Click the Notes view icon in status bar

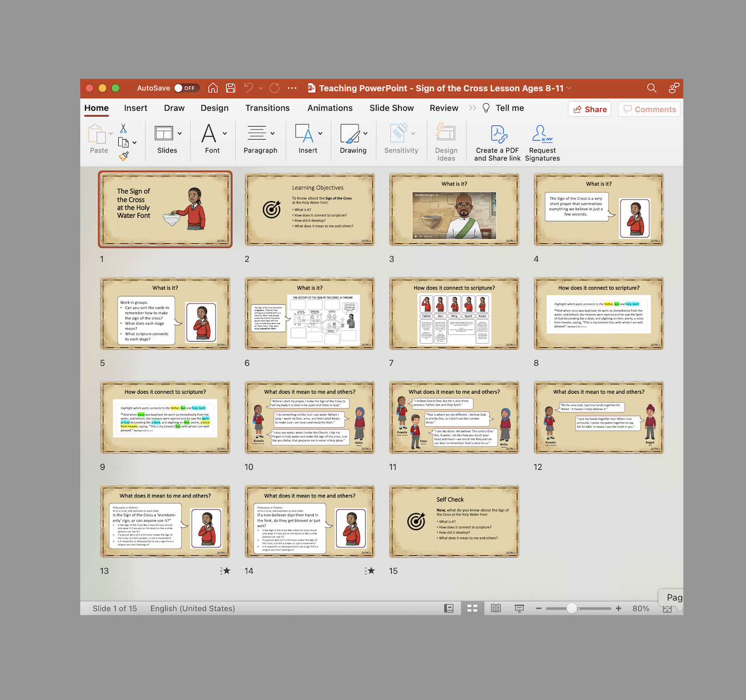tap(449, 608)
